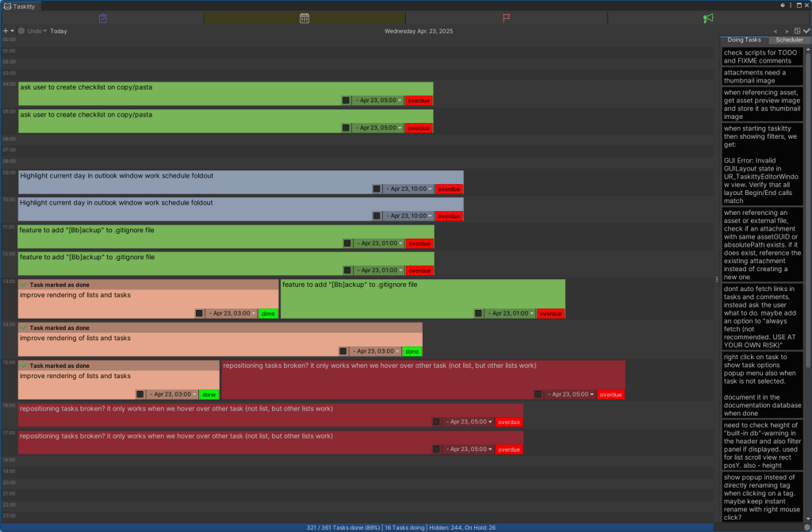Select the Doing Tasks tab
This screenshot has width=812, height=532.
click(x=744, y=40)
